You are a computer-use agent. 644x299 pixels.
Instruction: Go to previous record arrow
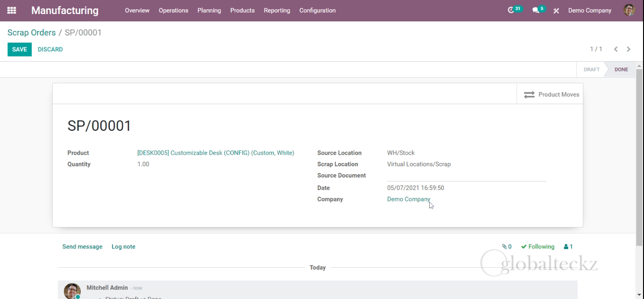point(616,49)
